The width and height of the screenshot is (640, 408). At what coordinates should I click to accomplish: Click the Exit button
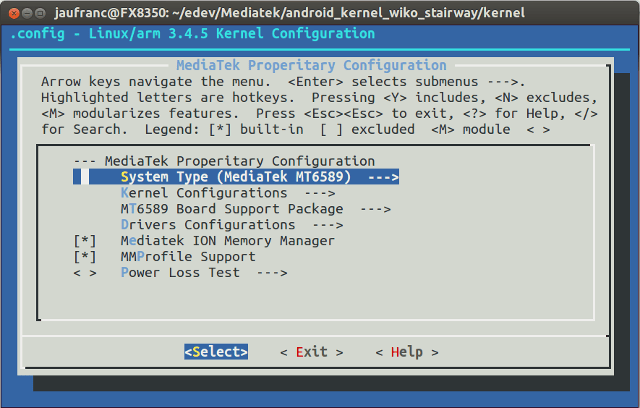point(312,352)
